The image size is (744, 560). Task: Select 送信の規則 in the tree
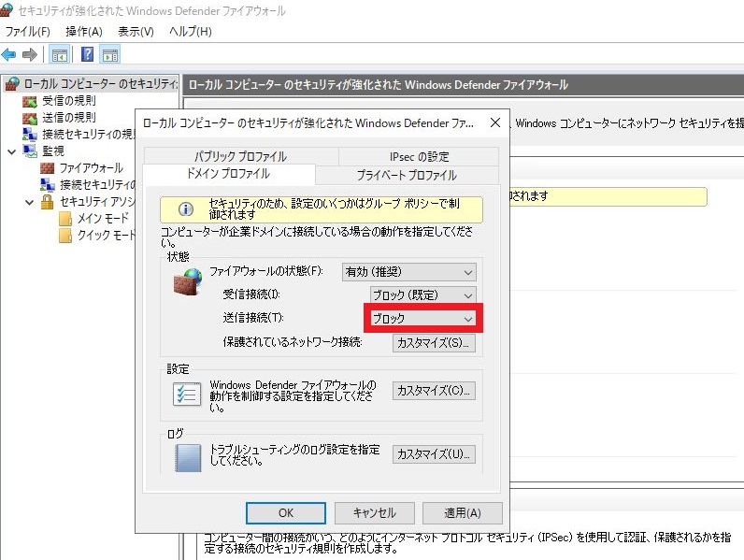(69, 118)
